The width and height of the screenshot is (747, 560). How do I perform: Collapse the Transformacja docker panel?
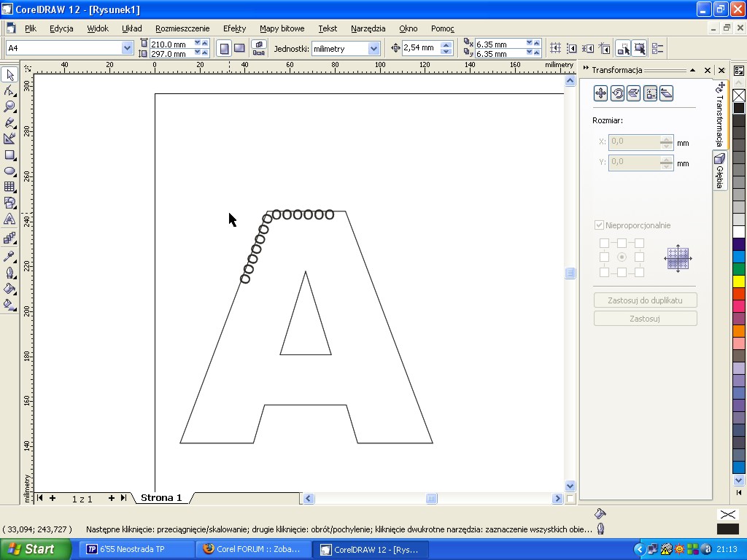(692, 70)
